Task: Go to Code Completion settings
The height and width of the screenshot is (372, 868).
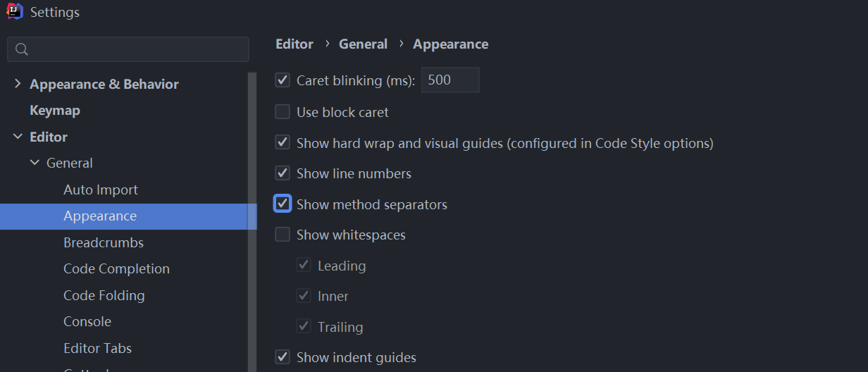Action: tap(116, 268)
